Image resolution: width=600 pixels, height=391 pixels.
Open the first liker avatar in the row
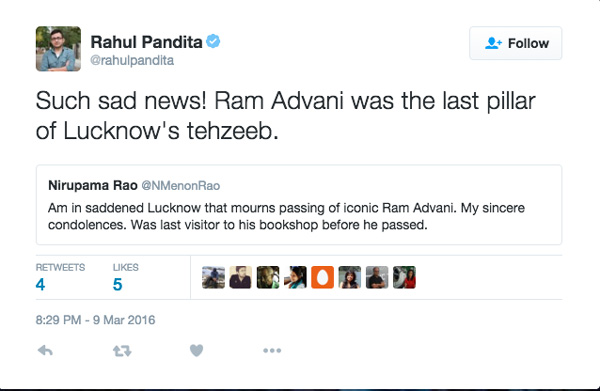214,277
